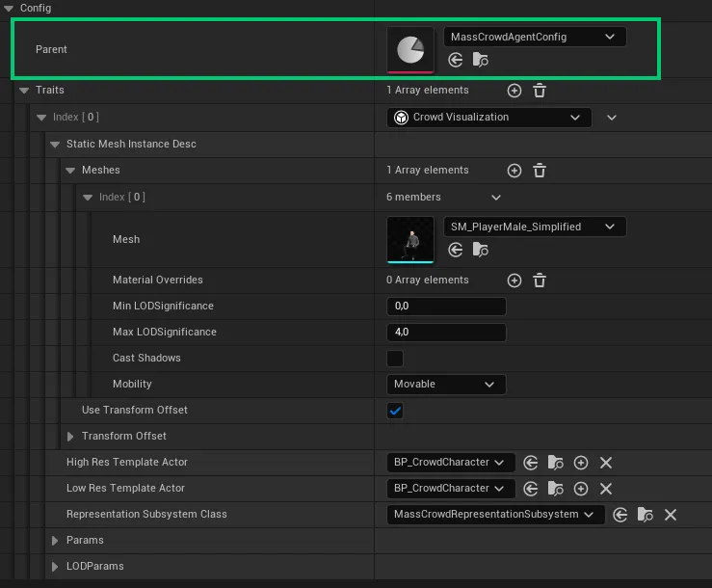Open the 6 members dropdown chevron
Viewport: 712px width, 588px height.
[496, 198]
